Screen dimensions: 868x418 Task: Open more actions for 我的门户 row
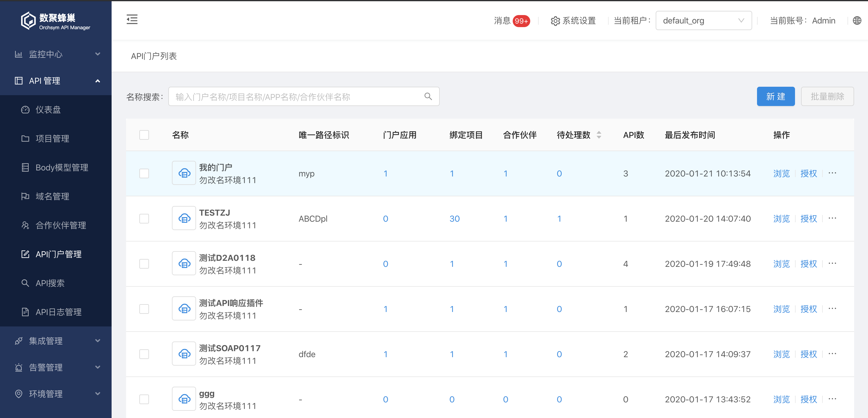pyautogui.click(x=832, y=173)
